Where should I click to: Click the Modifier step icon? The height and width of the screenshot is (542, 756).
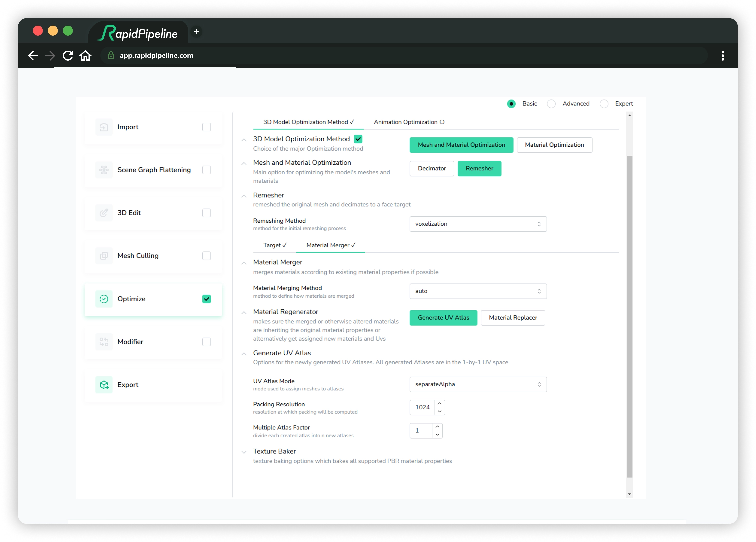(104, 342)
